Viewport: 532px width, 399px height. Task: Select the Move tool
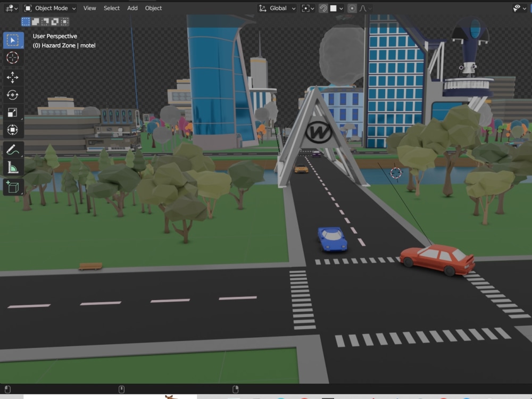(x=13, y=77)
